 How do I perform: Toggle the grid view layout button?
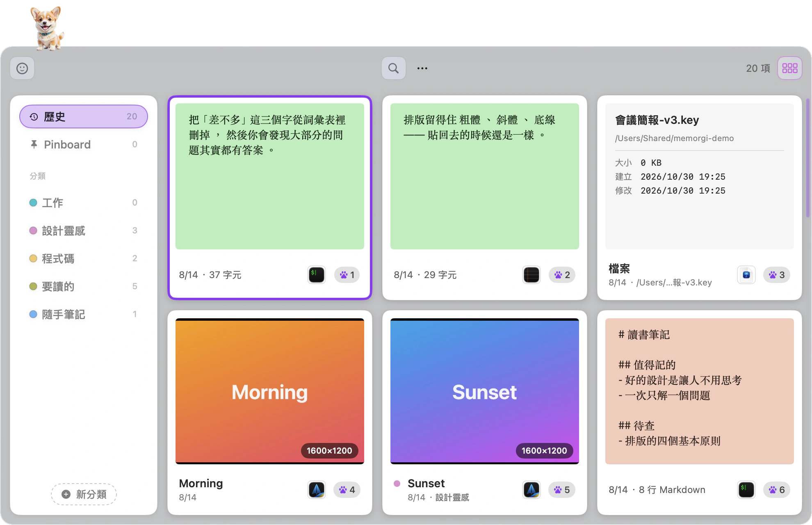[x=789, y=68]
